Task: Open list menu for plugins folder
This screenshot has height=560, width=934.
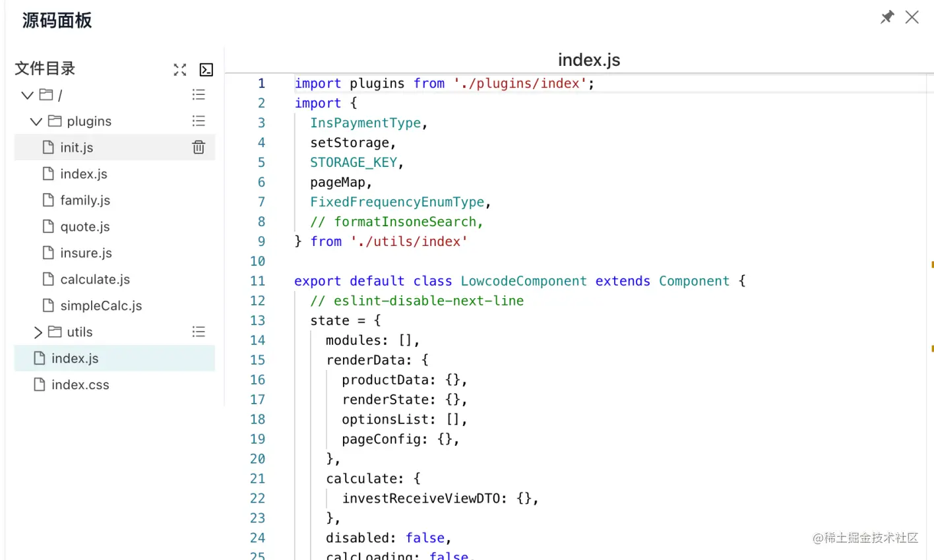Action: tap(199, 121)
